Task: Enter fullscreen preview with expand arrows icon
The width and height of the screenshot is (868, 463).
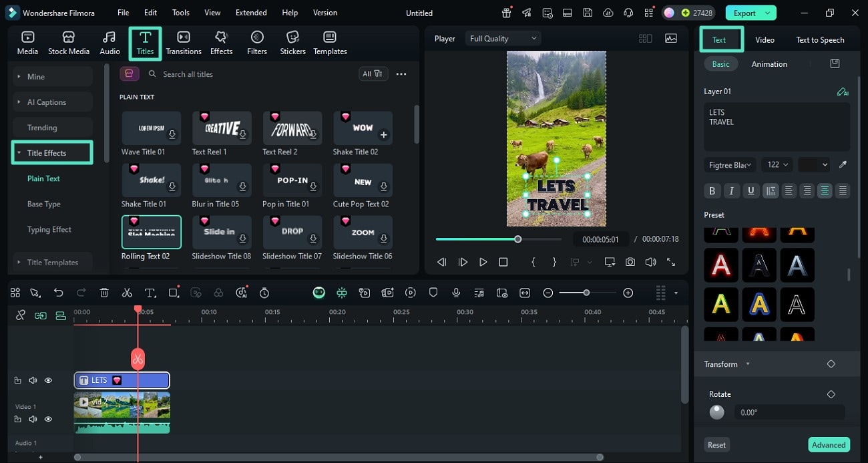Action: tap(671, 263)
